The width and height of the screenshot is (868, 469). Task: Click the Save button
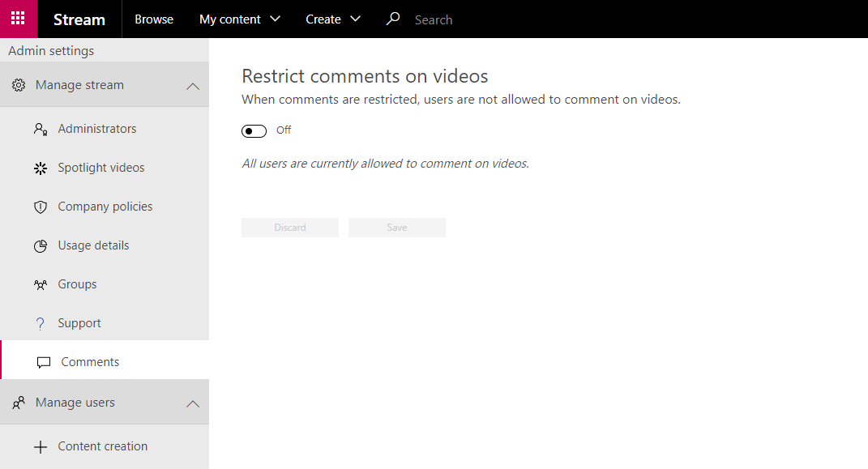(x=397, y=228)
